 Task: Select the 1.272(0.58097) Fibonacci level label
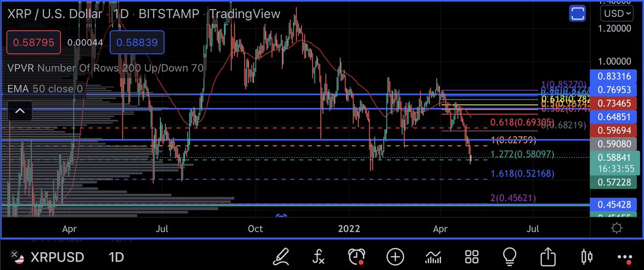click(x=523, y=154)
